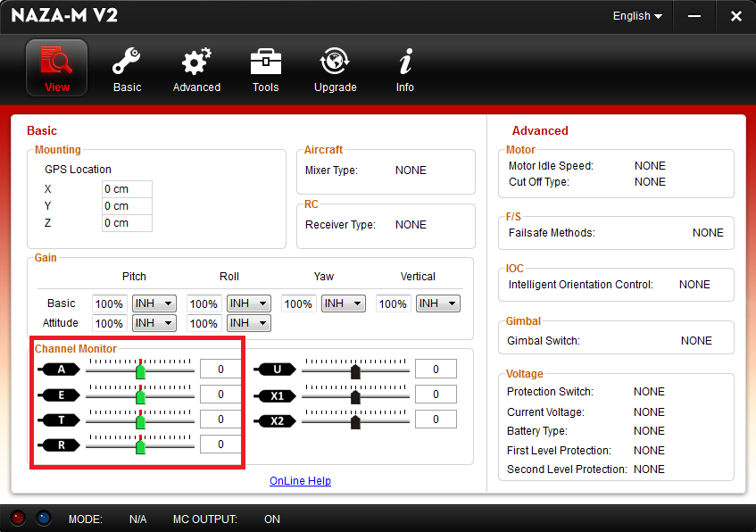
Task: Click the Basic Roll gain percentage field
Action: click(x=204, y=304)
